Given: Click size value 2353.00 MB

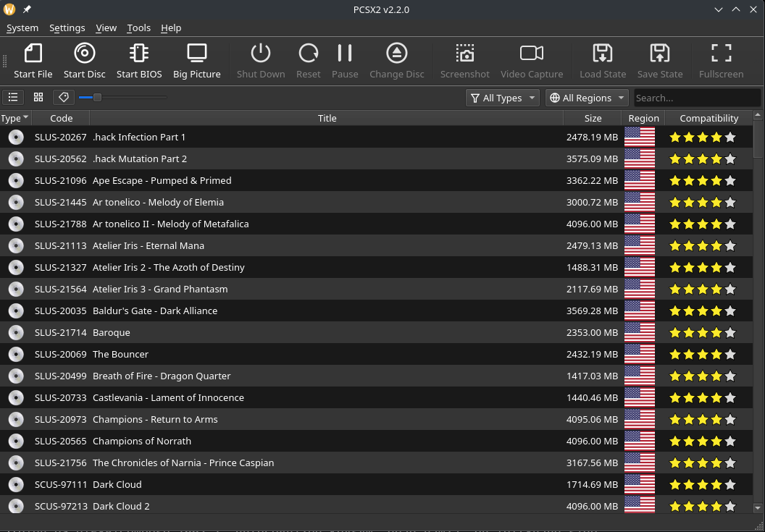Looking at the screenshot, I should tap(593, 332).
